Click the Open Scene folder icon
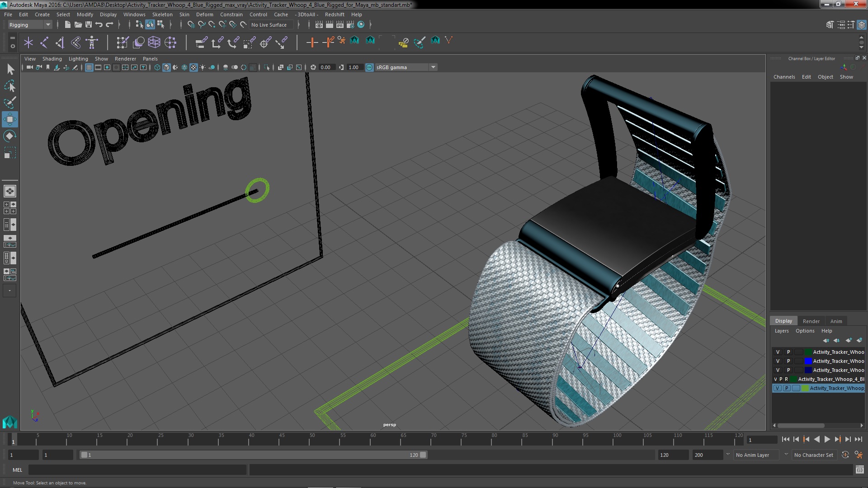The image size is (868, 488). (78, 25)
